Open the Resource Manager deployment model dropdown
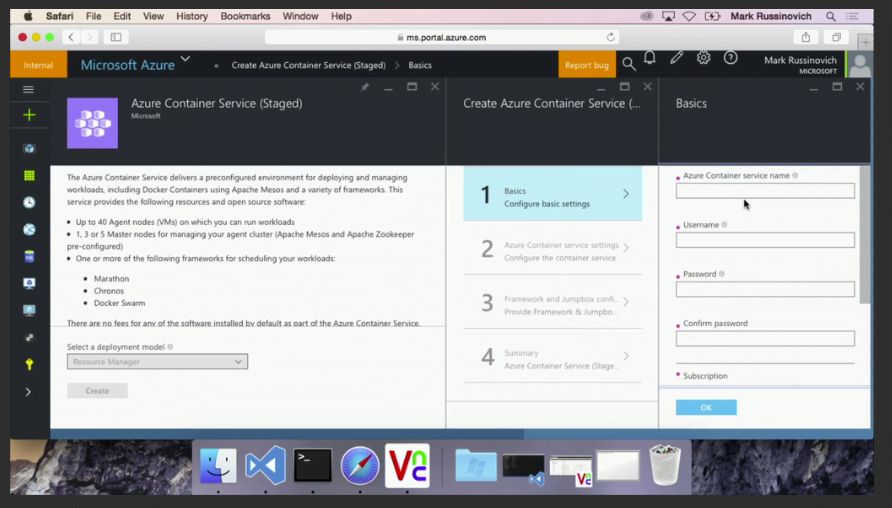892x508 pixels. pyautogui.click(x=157, y=362)
